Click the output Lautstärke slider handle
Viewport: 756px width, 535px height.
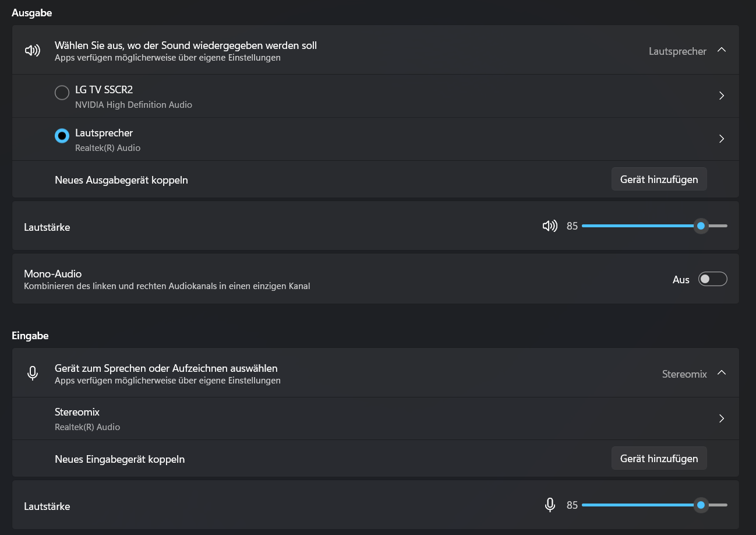pos(701,226)
